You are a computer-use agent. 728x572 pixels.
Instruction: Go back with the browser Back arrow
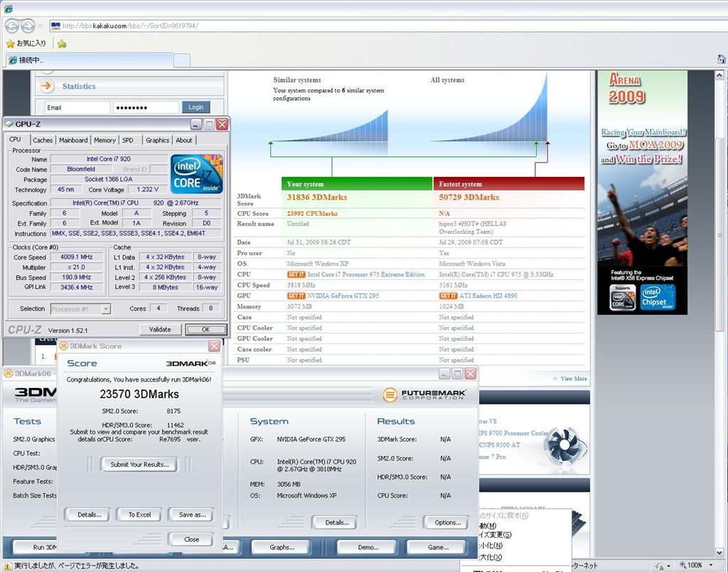coord(12,26)
